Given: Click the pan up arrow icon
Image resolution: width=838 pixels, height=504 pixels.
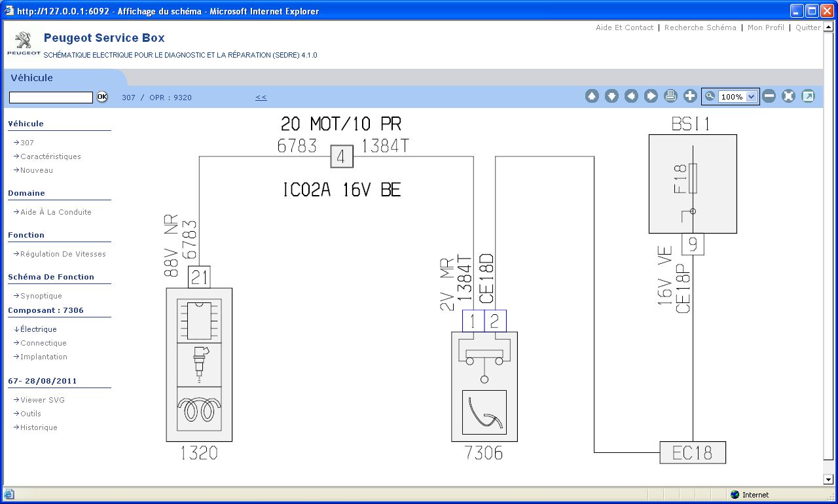Looking at the screenshot, I should tap(592, 96).
